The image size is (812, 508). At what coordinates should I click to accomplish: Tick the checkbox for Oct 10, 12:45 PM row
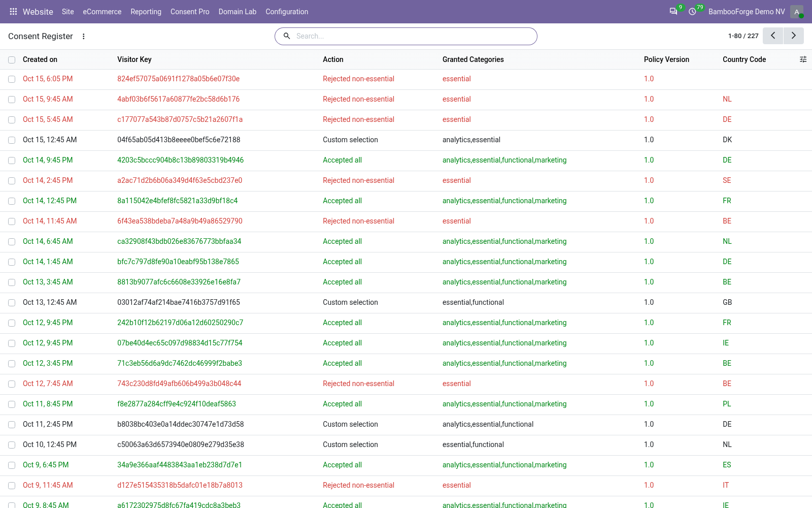pyautogui.click(x=12, y=445)
